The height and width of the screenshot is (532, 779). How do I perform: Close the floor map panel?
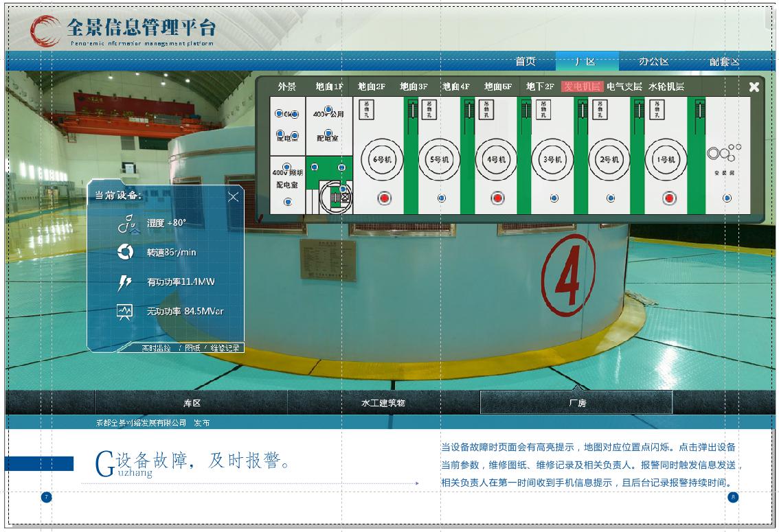pyautogui.click(x=754, y=87)
